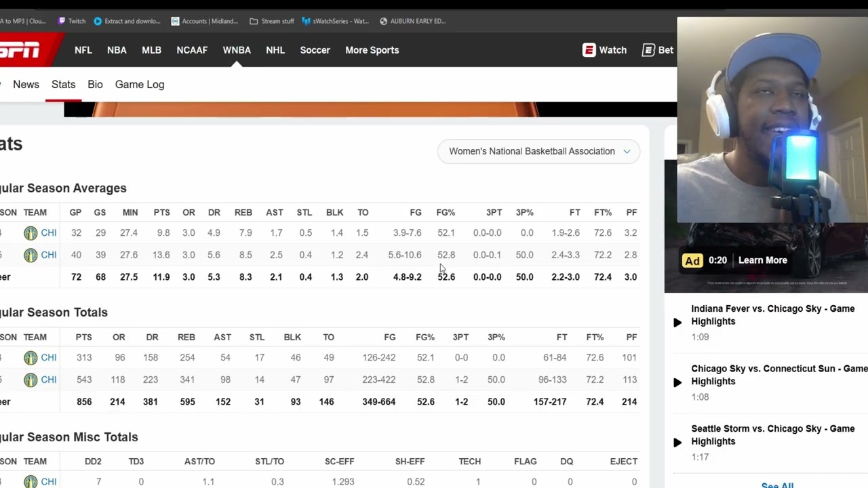This screenshot has height=488, width=868.
Task: Play the Indiana Fever vs. Chicago Sky highlights
Action: click(x=677, y=323)
